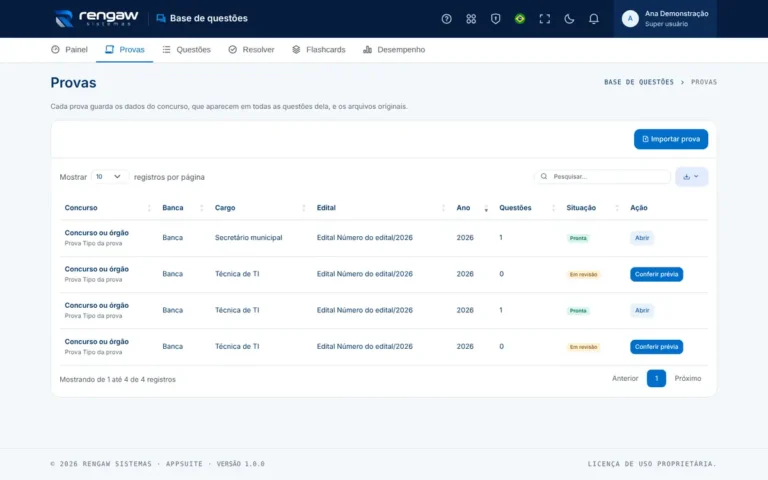The width and height of the screenshot is (768, 480).
Task: Click the shield security icon
Action: click(x=495, y=19)
